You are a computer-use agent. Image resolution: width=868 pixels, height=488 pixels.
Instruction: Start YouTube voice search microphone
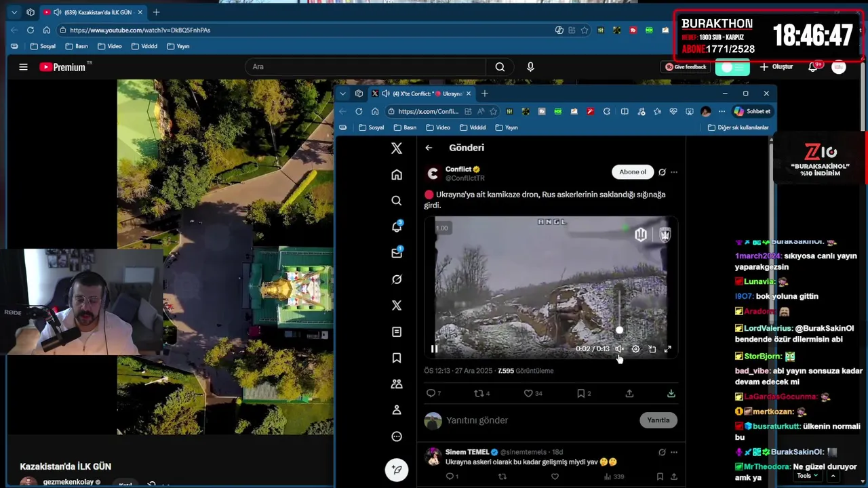coord(530,66)
